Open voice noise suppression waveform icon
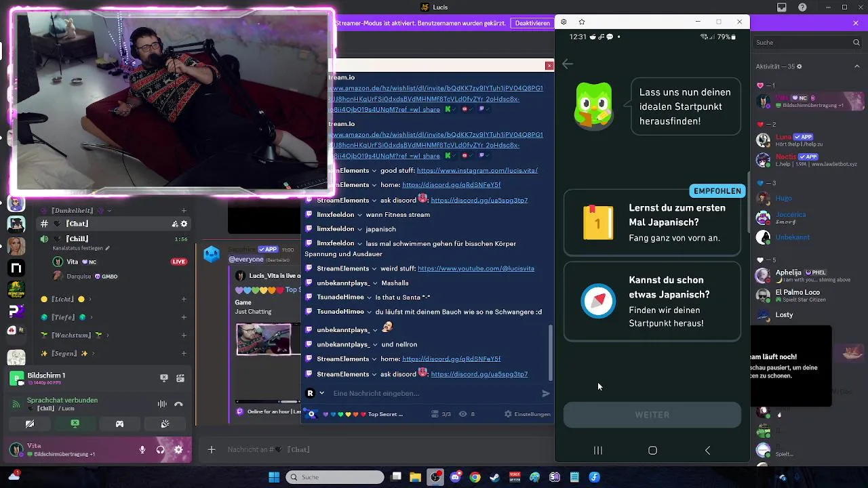Screen dimensions: 868x488 point(162,404)
